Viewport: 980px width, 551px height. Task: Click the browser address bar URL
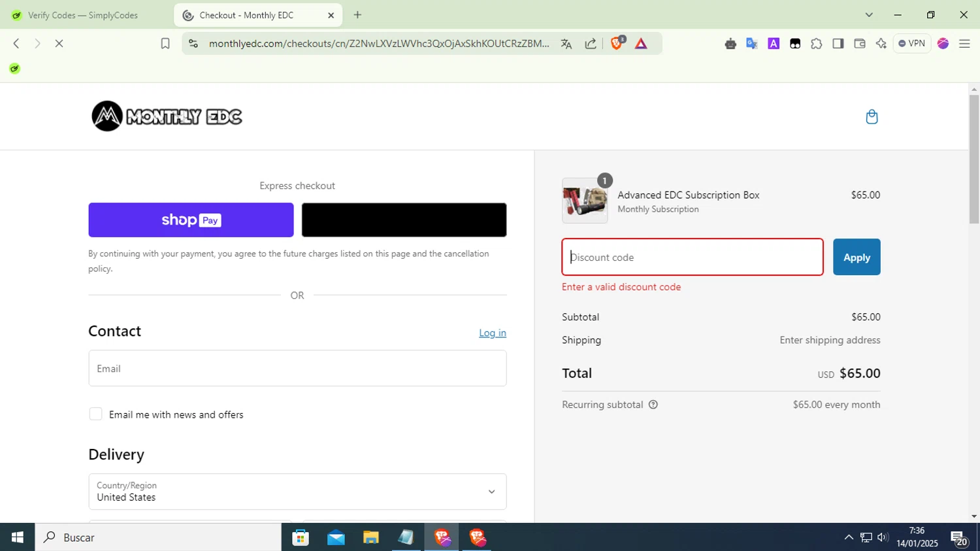click(x=379, y=44)
